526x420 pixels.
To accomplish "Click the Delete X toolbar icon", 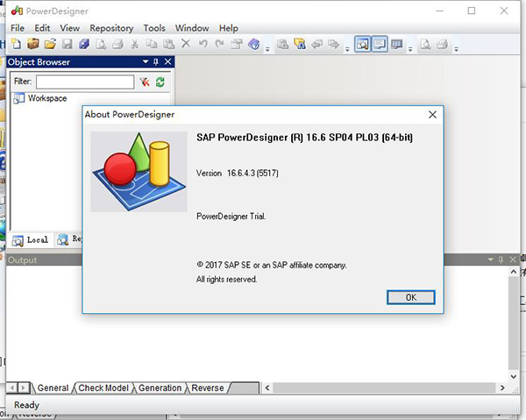I will (x=185, y=44).
